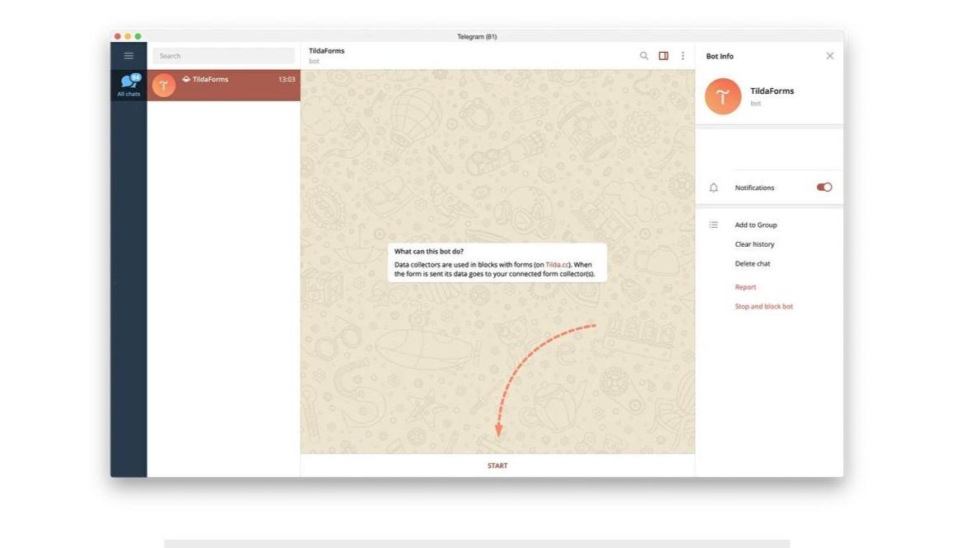Click the red close window button
Screen dimensions: 980x548
(118, 36)
